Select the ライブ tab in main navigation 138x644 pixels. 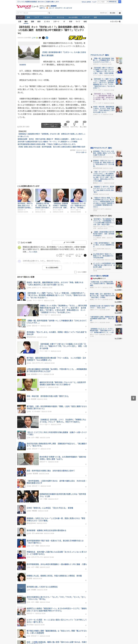coord(37,17)
